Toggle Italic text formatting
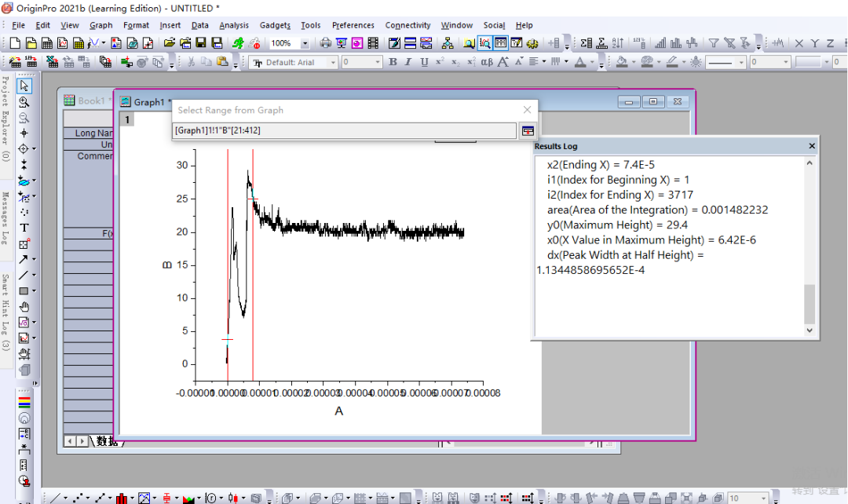The width and height of the screenshot is (848, 504). click(x=408, y=62)
